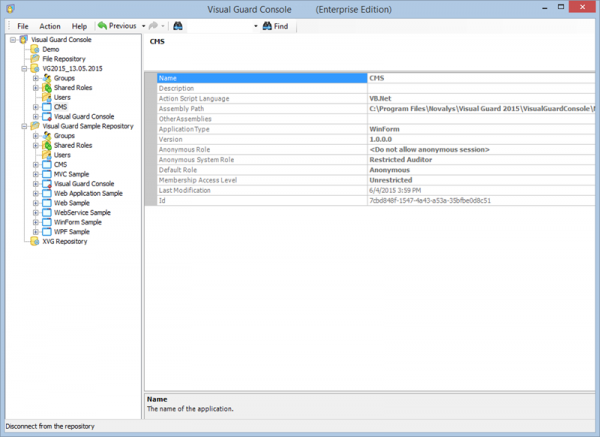
Task: Click Groups icon under Visual Guard Sample Repository
Action: click(x=47, y=135)
